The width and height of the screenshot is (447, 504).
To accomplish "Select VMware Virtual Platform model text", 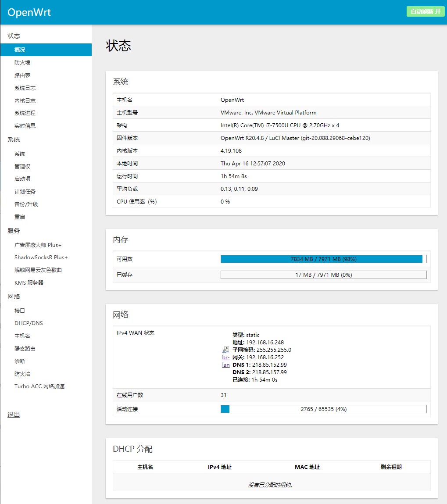I will (268, 112).
